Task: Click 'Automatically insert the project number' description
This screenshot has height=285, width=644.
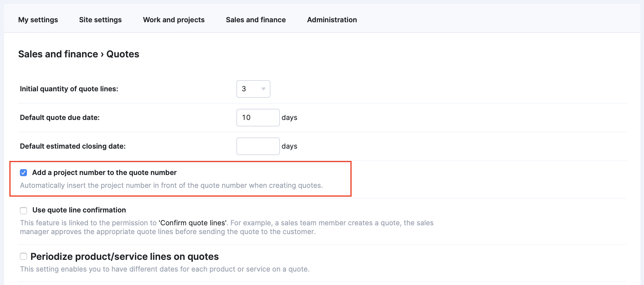Action: click(171, 186)
